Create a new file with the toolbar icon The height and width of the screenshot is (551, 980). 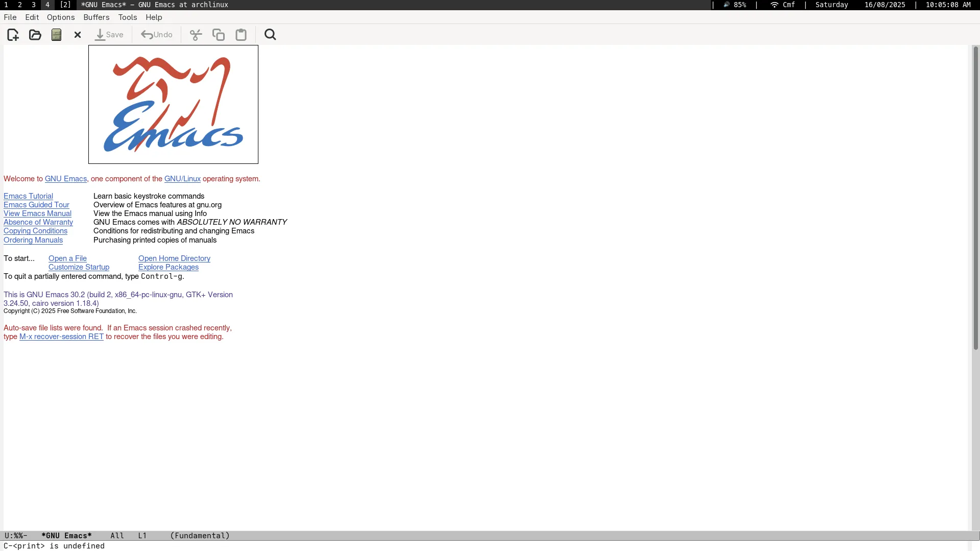pyautogui.click(x=12, y=34)
